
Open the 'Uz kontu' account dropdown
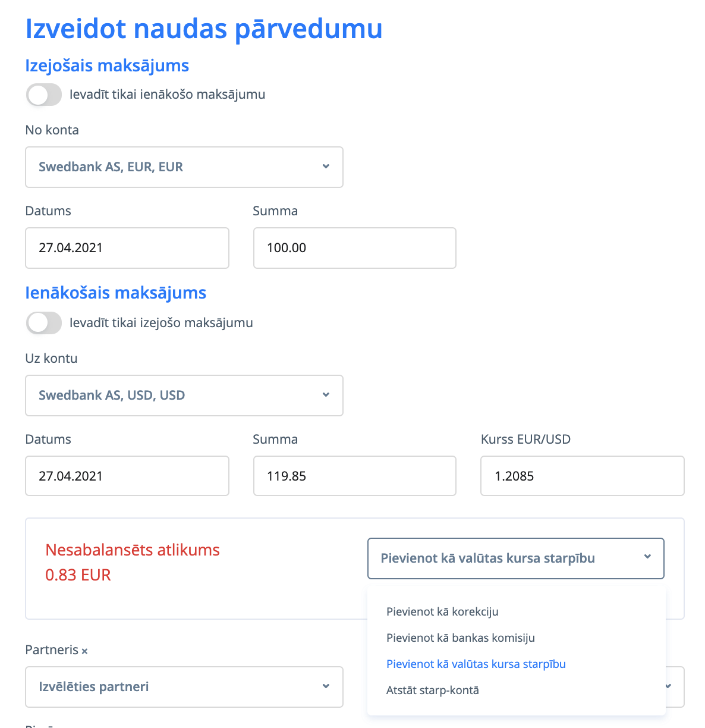(x=184, y=396)
